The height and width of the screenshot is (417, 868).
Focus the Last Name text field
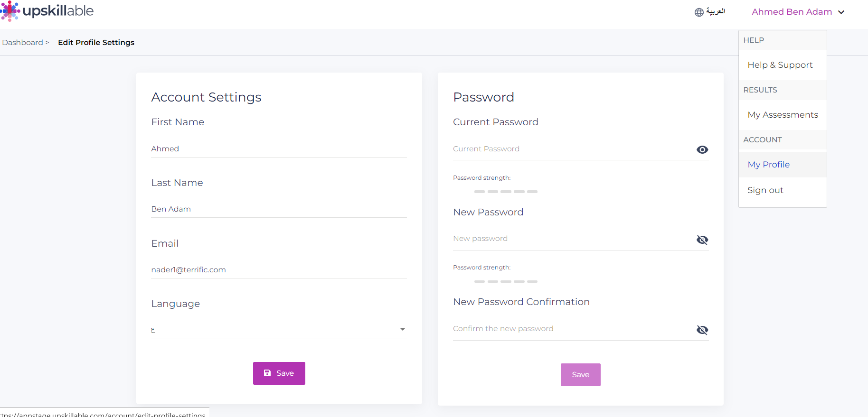(279, 209)
